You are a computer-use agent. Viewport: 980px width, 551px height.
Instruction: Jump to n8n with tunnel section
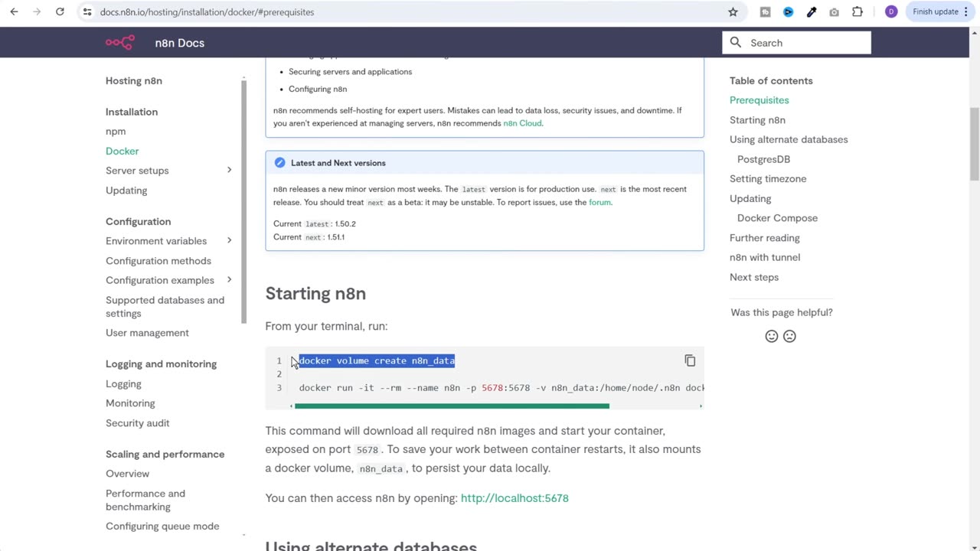(x=765, y=257)
